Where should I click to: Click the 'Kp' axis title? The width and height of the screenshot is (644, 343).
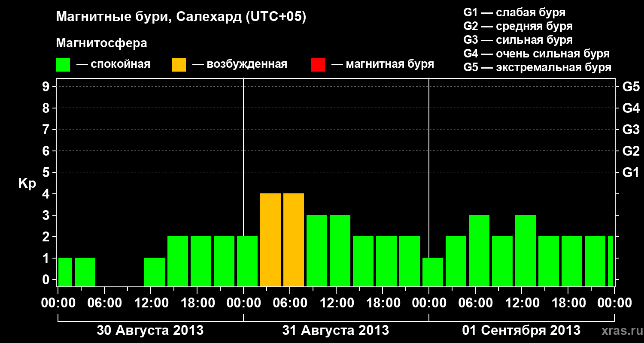pos(27,184)
